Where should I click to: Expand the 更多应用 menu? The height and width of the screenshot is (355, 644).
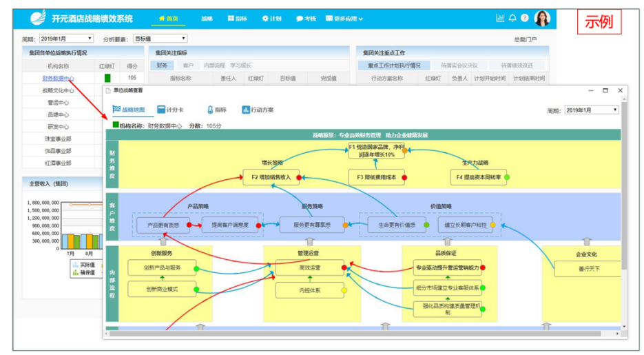tap(344, 19)
